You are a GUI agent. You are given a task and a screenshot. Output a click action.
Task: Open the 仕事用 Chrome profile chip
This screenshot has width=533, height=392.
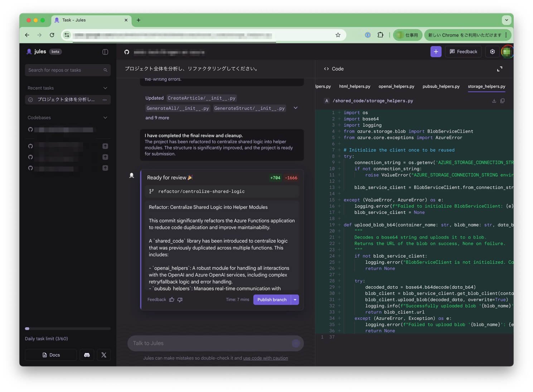click(x=408, y=35)
